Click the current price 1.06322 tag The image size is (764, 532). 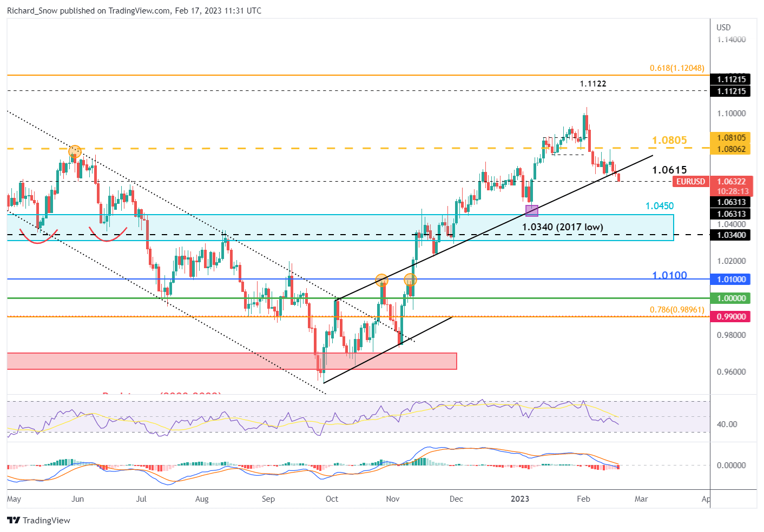point(731,182)
